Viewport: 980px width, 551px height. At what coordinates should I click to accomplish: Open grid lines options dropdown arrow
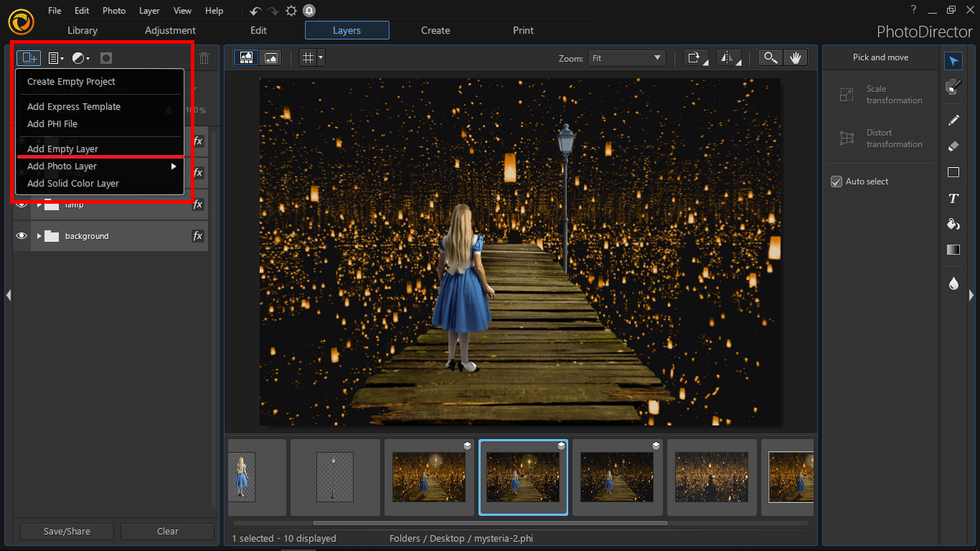(321, 58)
